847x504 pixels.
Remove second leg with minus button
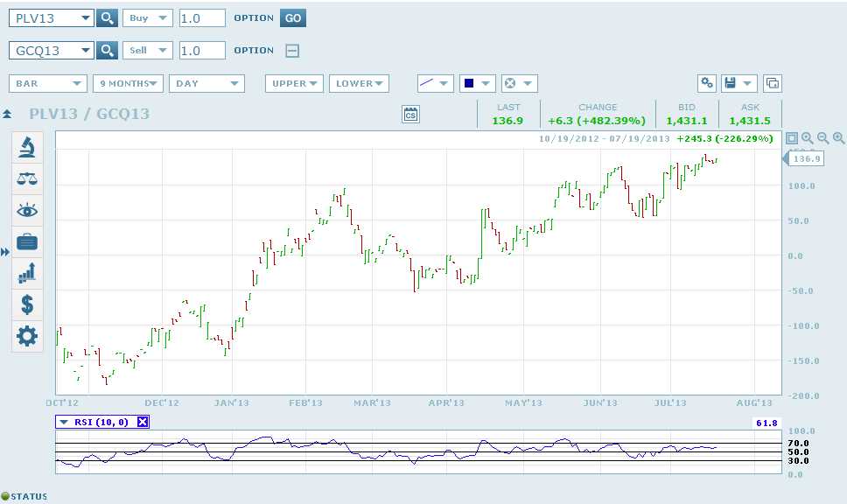(x=292, y=51)
